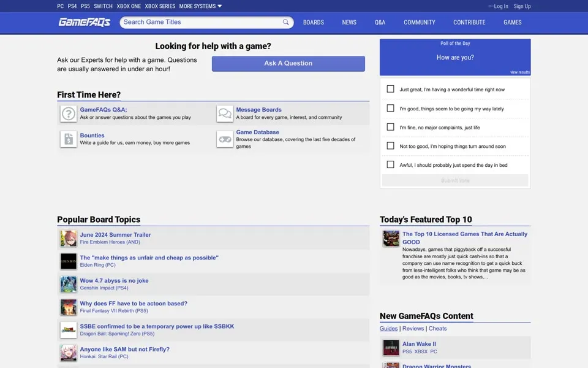Click the Ask A Question button
The height and width of the screenshot is (368, 588).
click(x=288, y=63)
